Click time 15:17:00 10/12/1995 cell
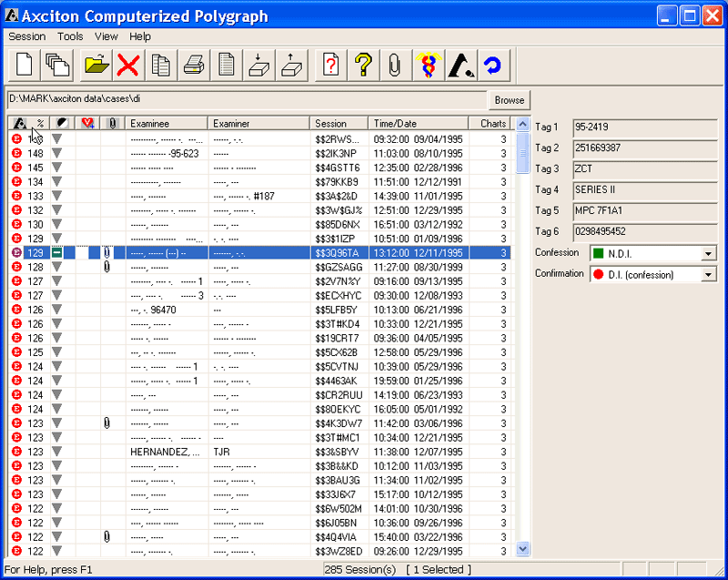This screenshot has width=728, height=580. click(418, 494)
